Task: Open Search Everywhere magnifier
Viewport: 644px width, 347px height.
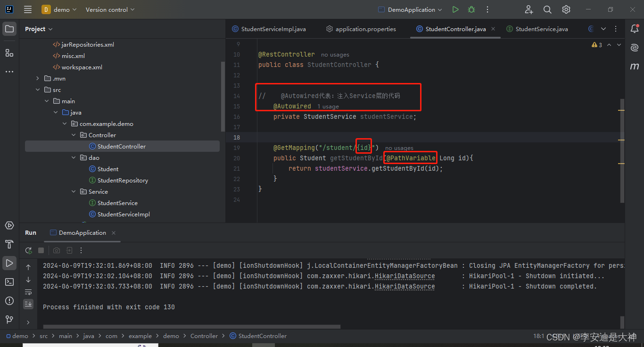Action: click(547, 9)
